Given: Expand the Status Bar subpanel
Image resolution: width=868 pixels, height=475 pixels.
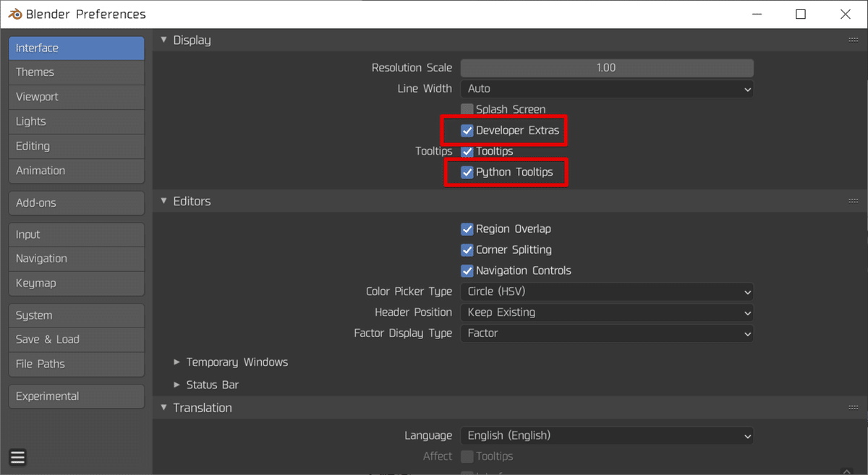Looking at the screenshot, I should click(177, 385).
